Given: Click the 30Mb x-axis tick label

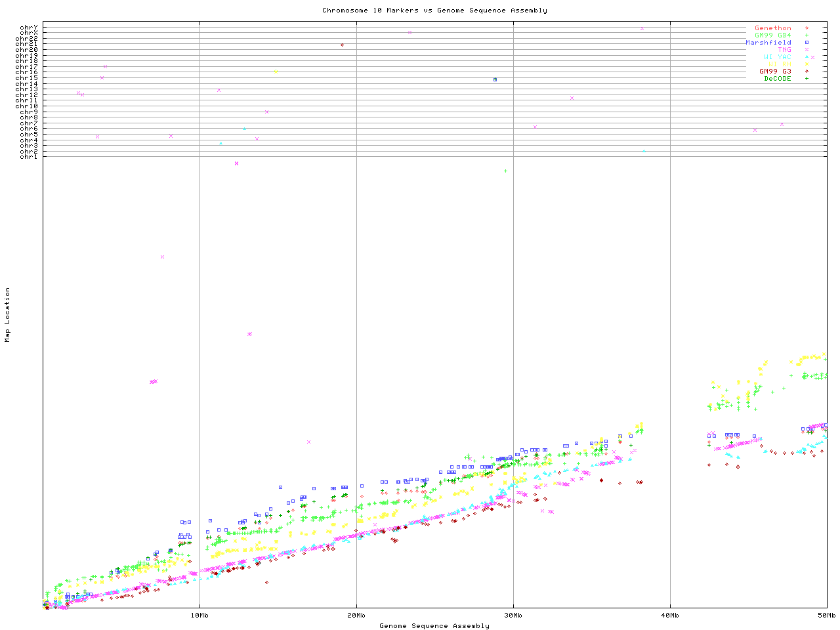Looking at the screenshot, I should [x=513, y=616].
